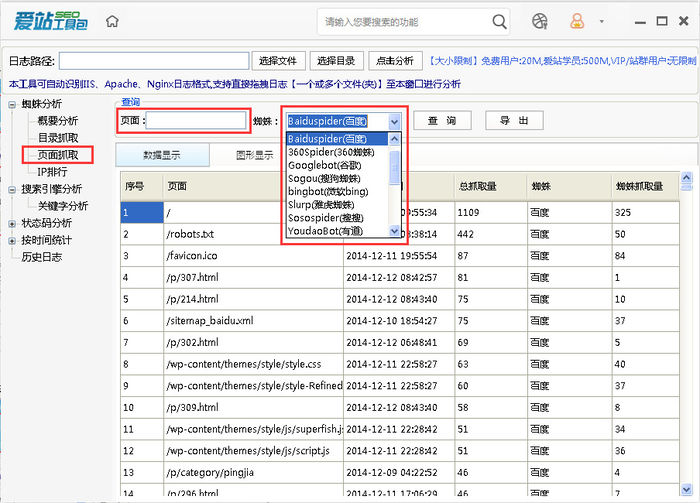This screenshot has height=503, width=700.
Task: Choose YoudaoBot from the dropdown list
Action: coord(337,231)
